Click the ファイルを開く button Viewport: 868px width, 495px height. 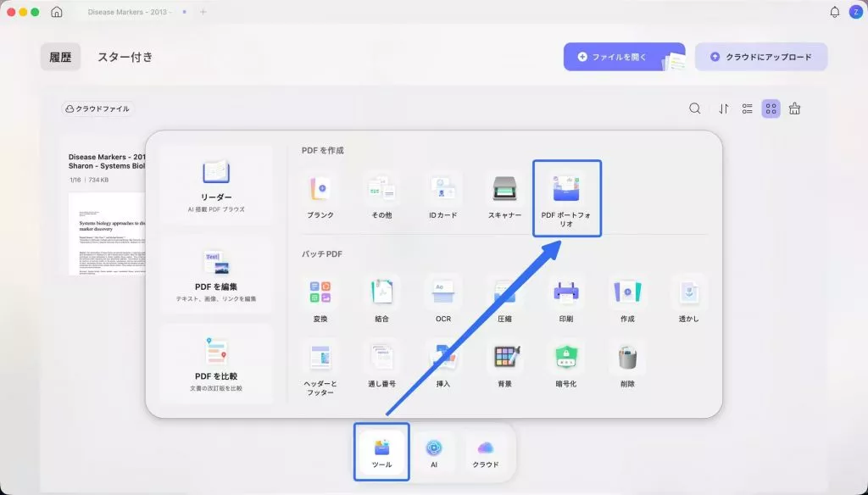point(624,56)
